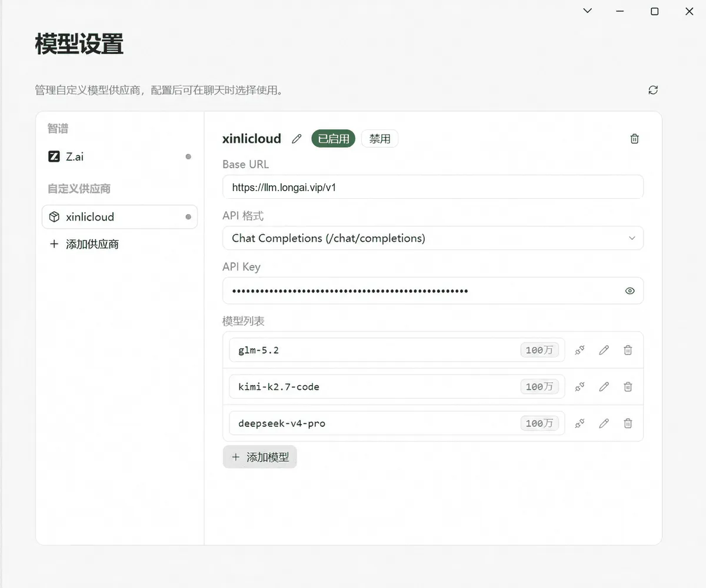Image resolution: width=706 pixels, height=588 pixels.
Task: Click 添加供应商 to add a provider
Action: click(x=85, y=244)
